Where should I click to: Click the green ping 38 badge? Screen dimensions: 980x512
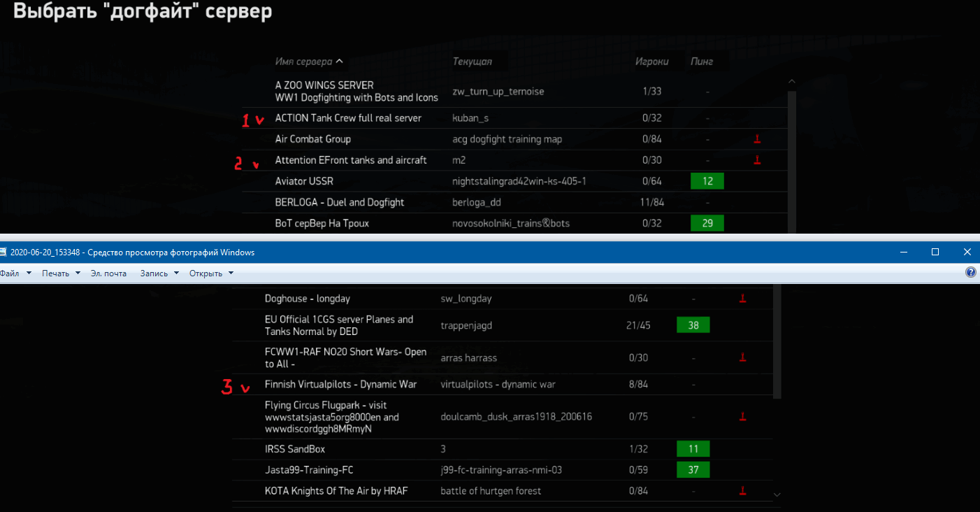click(693, 325)
